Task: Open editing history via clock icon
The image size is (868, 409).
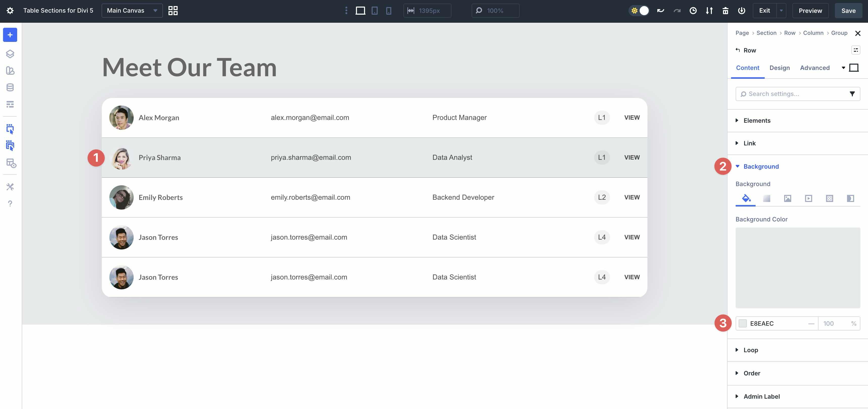Action: [x=693, y=10]
